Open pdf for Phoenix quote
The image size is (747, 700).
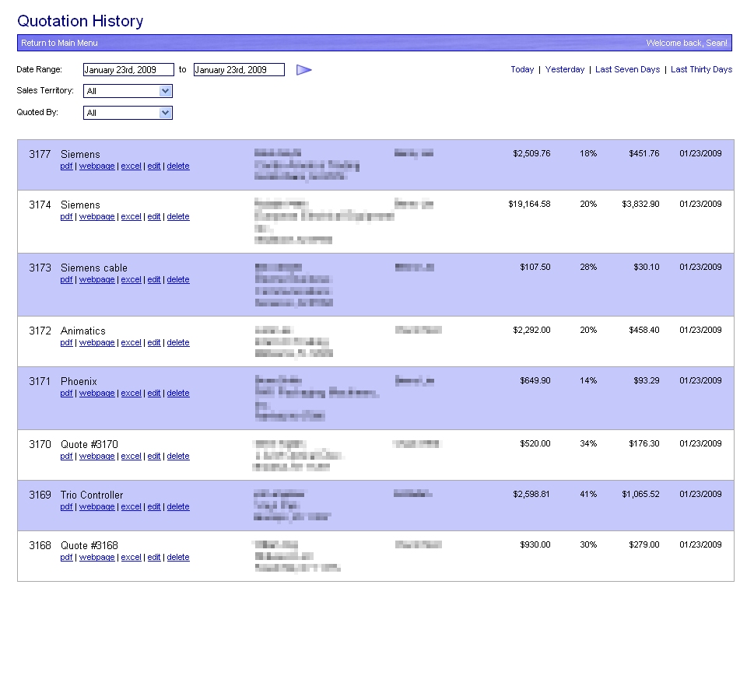tap(66, 394)
